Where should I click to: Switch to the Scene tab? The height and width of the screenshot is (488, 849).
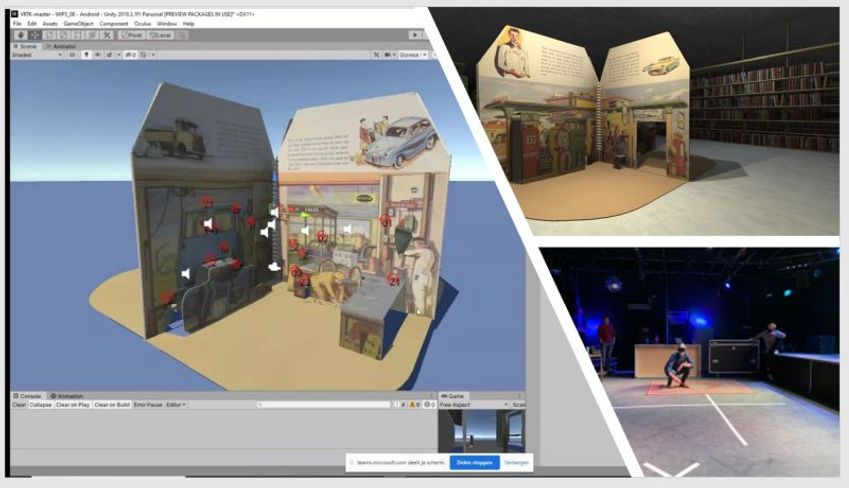[x=25, y=47]
